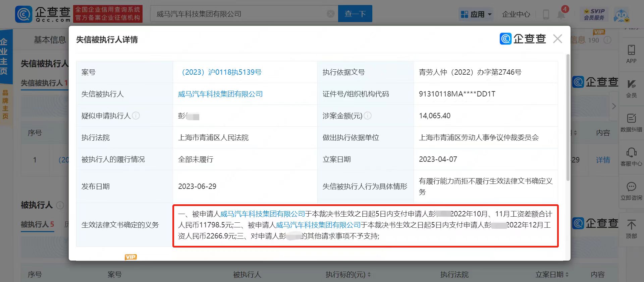Click the 全部未履行 status value

[x=196, y=159]
